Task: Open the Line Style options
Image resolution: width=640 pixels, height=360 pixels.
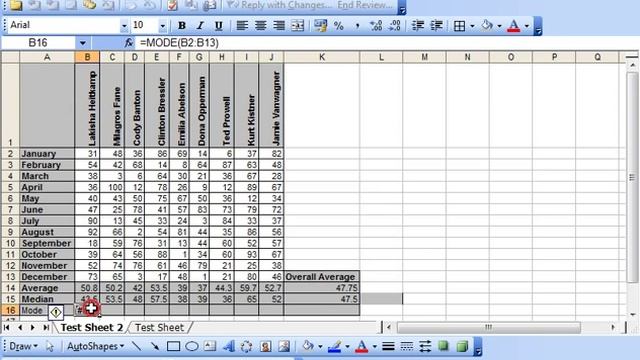Action: pos(389,347)
